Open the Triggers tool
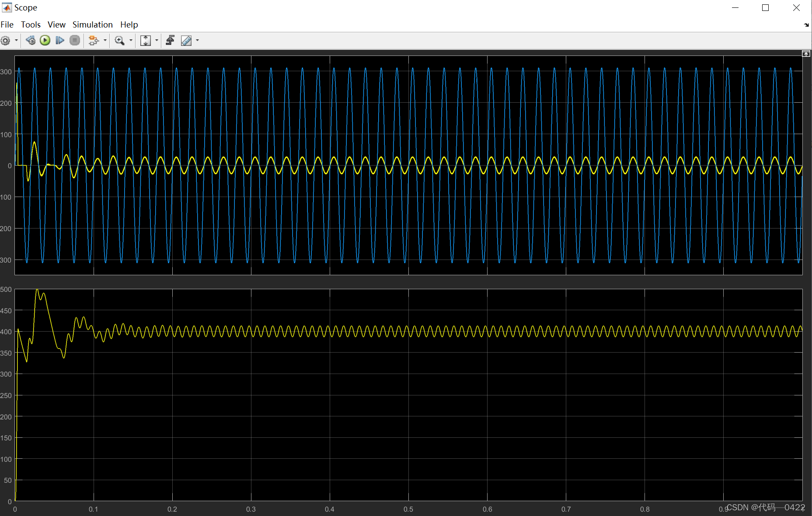Image resolution: width=812 pixels, height=516 pixels. pyautogui.click(x=170, y=41)
